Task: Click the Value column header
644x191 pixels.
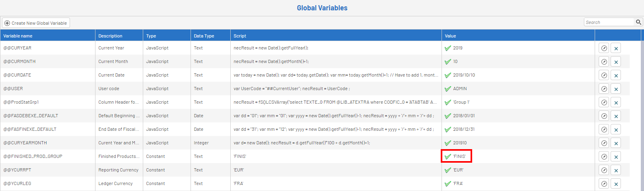Action: (x=450, y=36)
